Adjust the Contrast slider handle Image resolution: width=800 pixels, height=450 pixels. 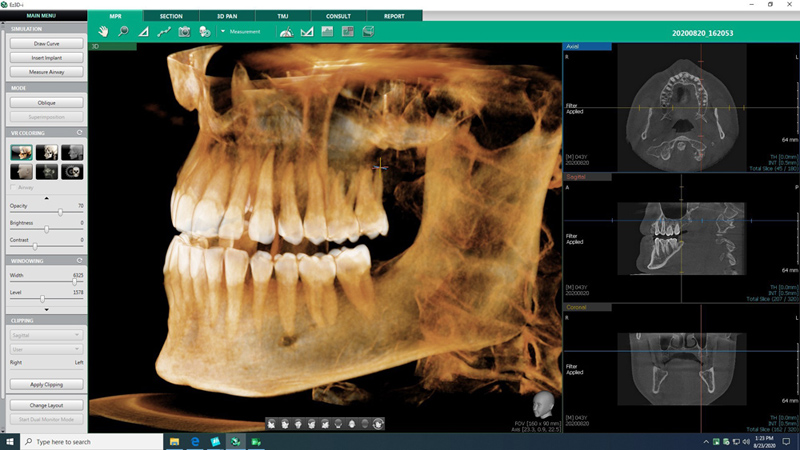(35, 246)
